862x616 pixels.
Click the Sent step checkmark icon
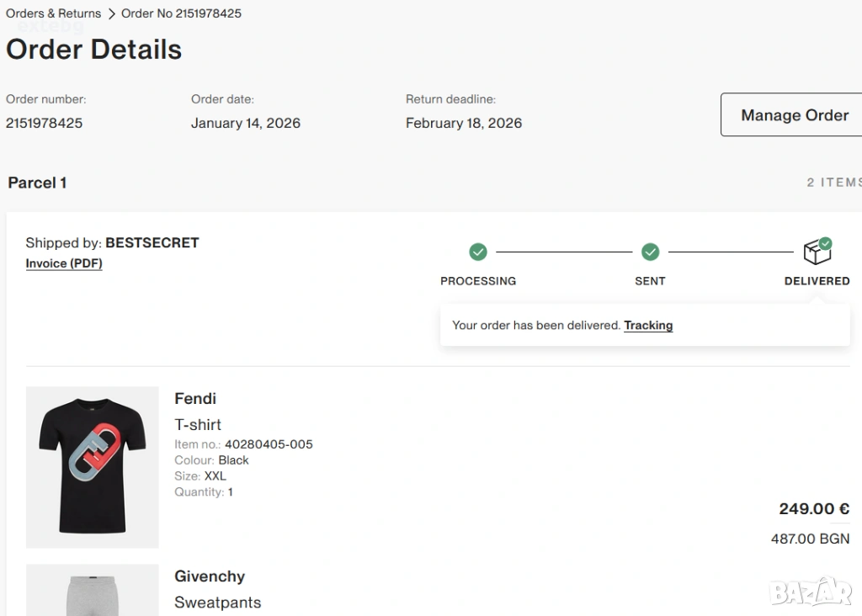click(650, 252)
